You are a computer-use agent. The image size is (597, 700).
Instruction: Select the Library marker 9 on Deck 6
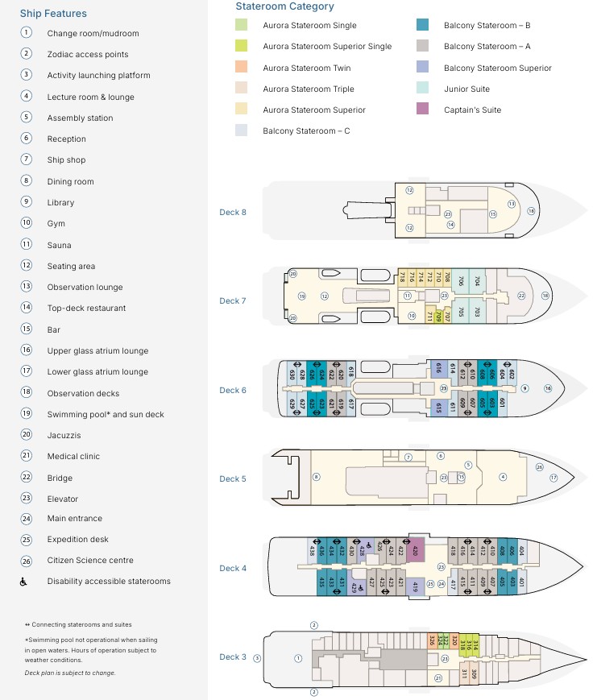524,389
